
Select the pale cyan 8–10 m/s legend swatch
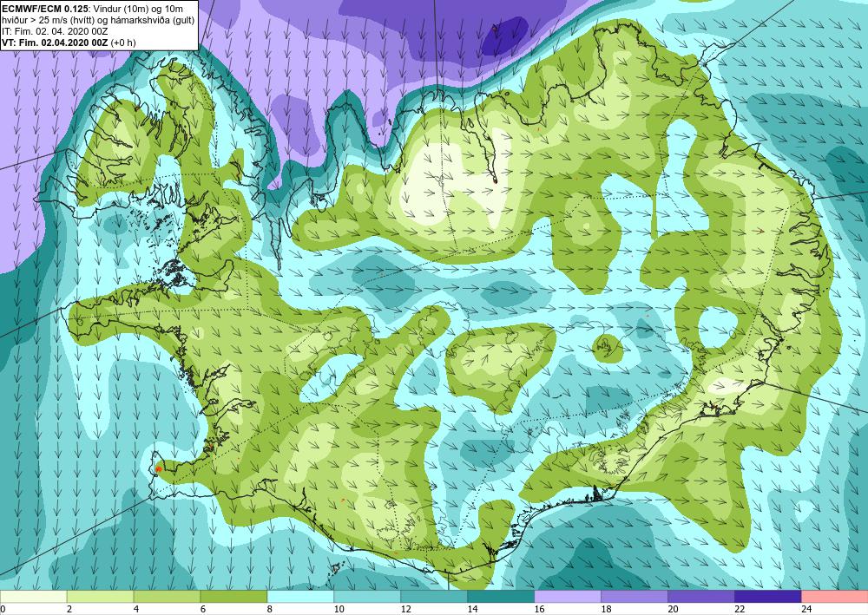[300, 596]
